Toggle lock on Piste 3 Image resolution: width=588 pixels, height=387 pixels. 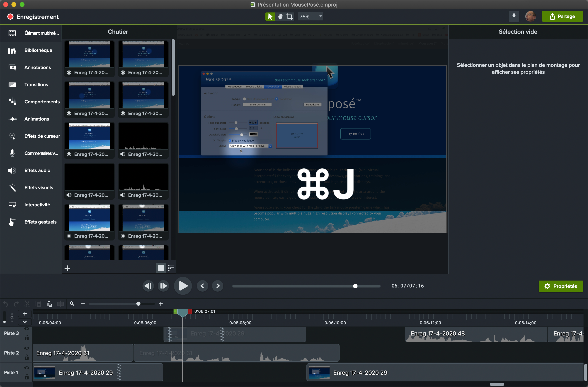point(27,338)
